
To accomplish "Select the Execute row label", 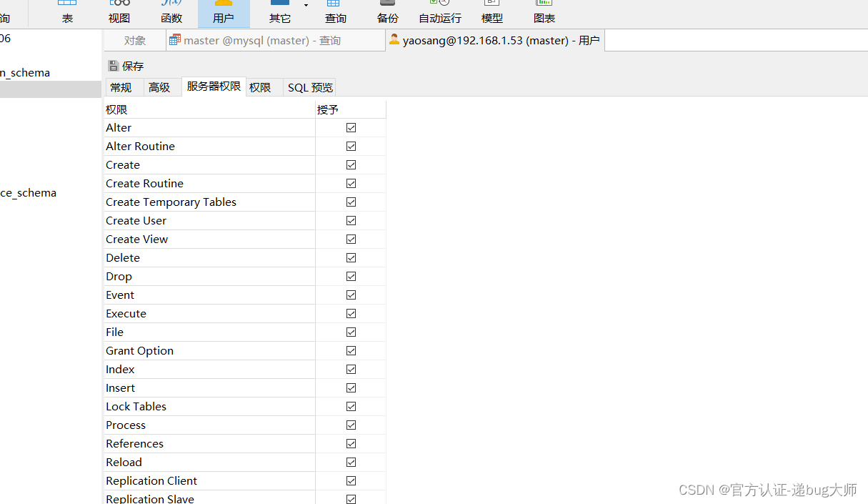I will pos(126,314).
